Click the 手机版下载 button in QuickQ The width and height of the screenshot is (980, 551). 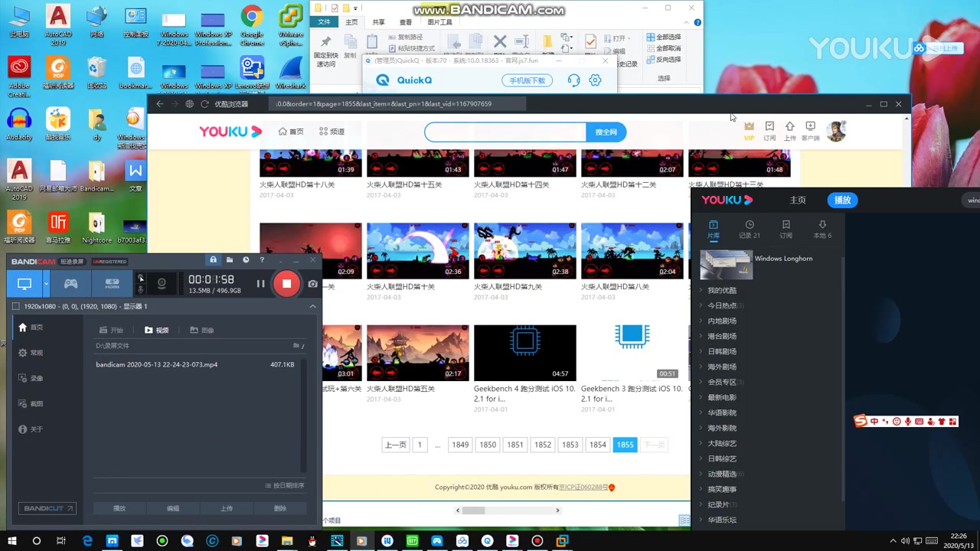(x=527, y=80)
